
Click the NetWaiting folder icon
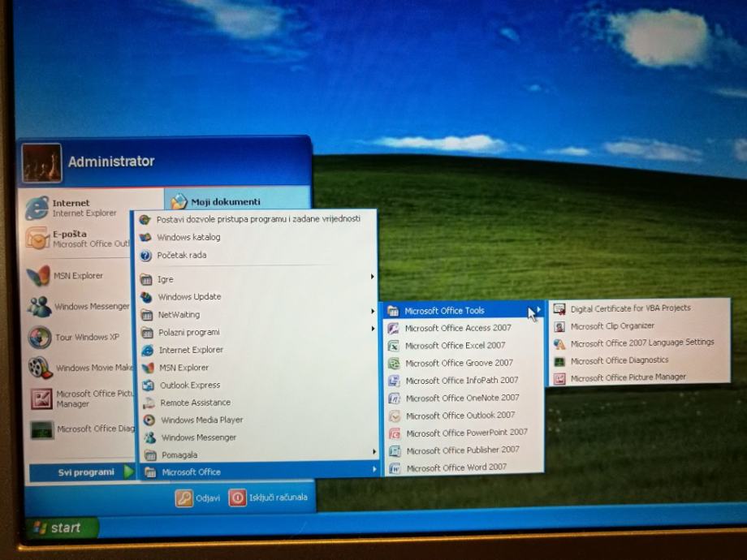click(147, 315)
